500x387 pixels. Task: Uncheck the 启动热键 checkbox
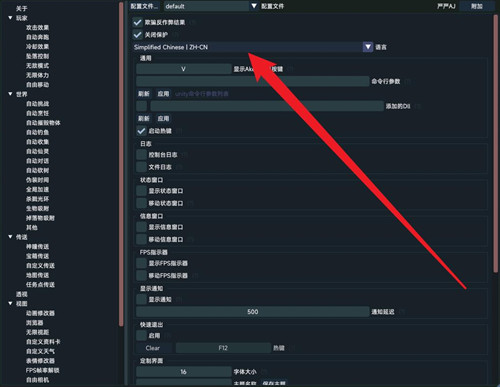point(141,131)
